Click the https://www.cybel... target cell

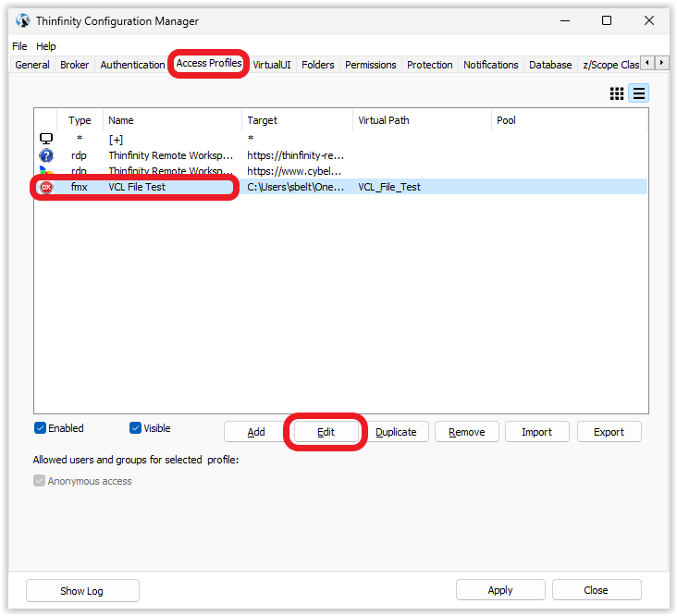294,171
